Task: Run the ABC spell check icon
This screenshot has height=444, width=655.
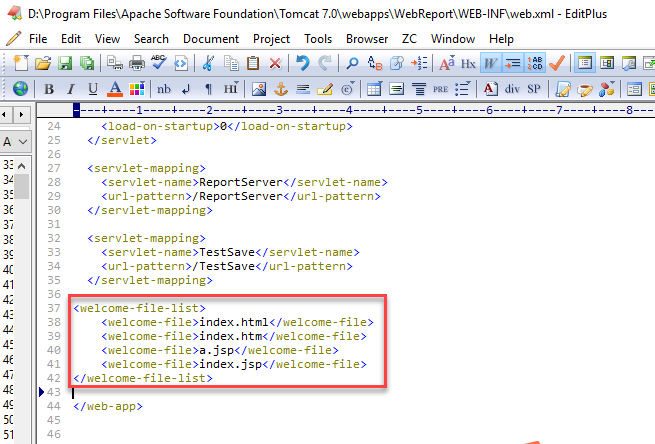Action: pos(159,63)
